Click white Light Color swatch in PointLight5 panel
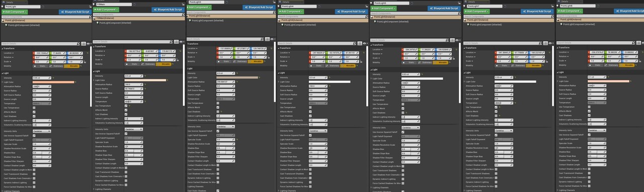 pos(422,79)
